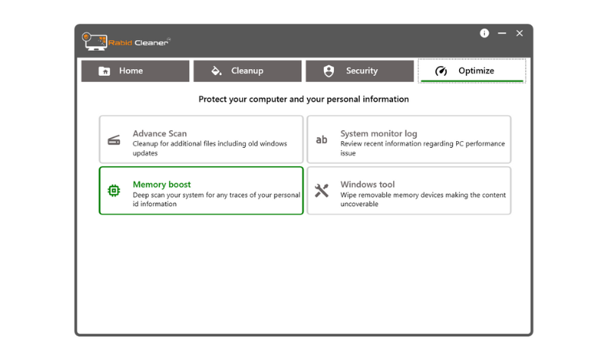This screenshot has width=607, height=364.
Task: Select the Optimize tab
Action: [x=472, y=71]
